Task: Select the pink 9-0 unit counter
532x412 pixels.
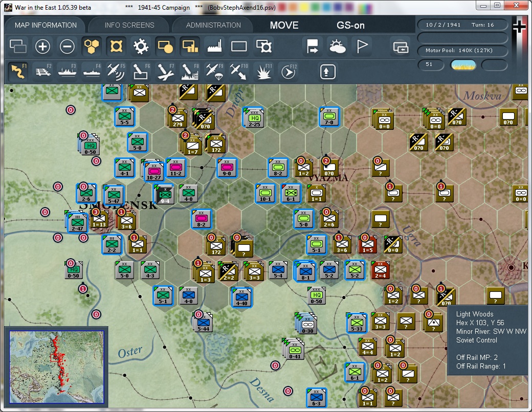Action: (227, 168)
